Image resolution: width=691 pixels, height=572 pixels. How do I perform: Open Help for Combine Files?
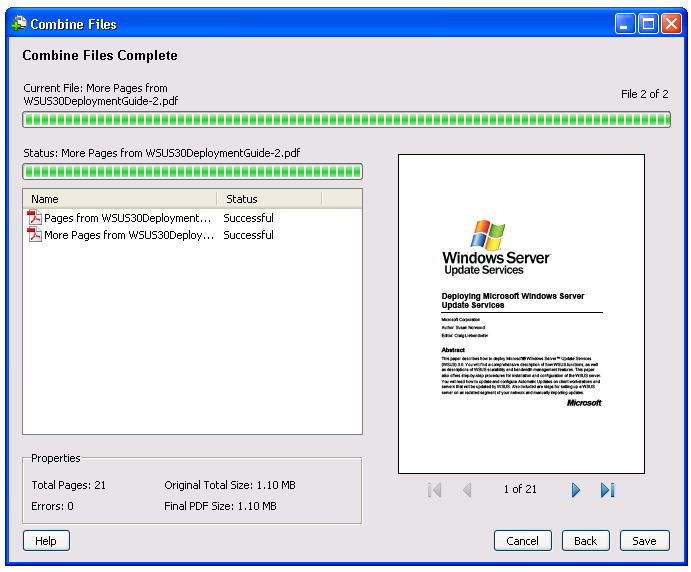[x=46, y=541]
